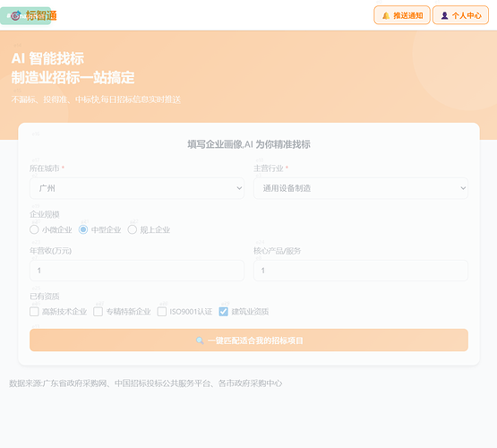497x448 pixels.
Task: Open the 主营行业 dropdown showing 通用设备制造
Action: 361,188
